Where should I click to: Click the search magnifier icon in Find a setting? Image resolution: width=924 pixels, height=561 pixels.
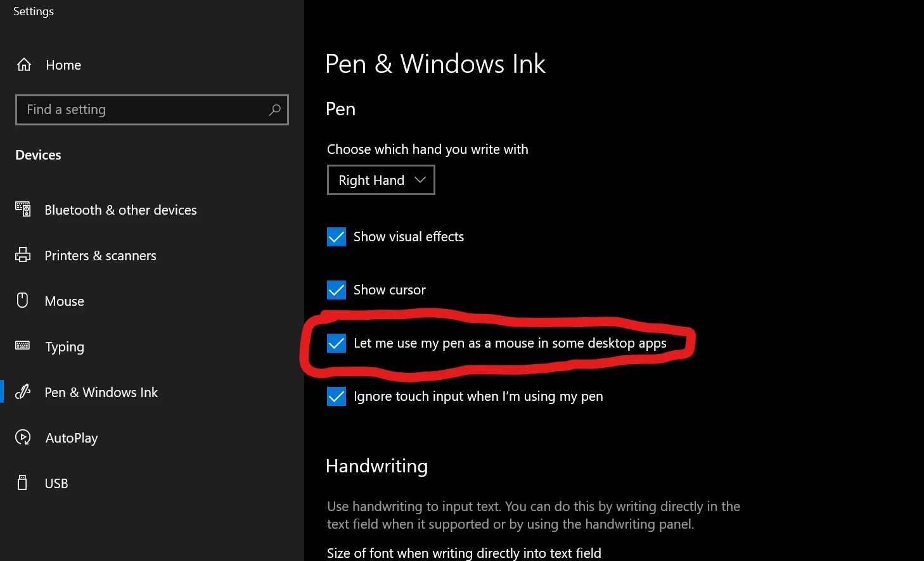pyautogui.click(x=274, y=110)
